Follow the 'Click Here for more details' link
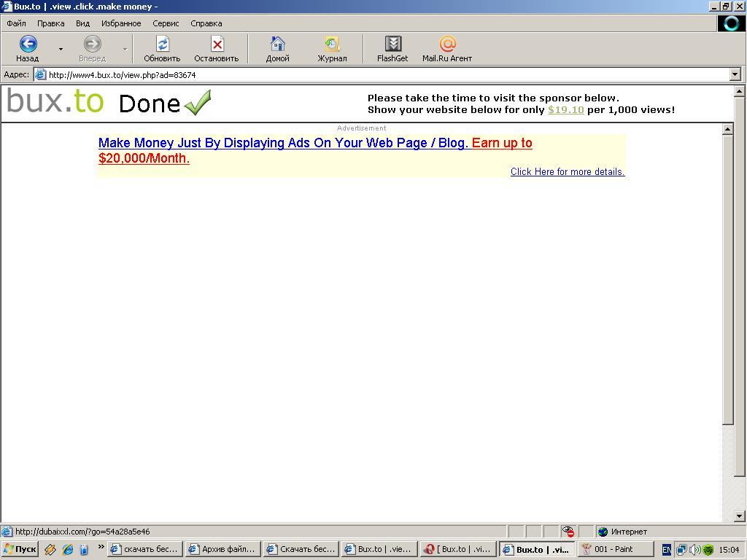 coord(568,172)
